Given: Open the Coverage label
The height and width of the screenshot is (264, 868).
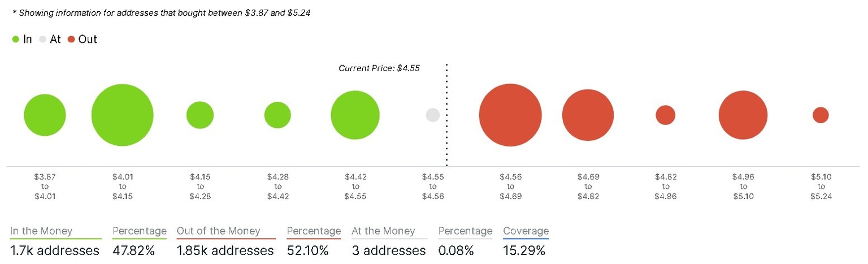Looking at the screenshot, I should coord(526,231).
